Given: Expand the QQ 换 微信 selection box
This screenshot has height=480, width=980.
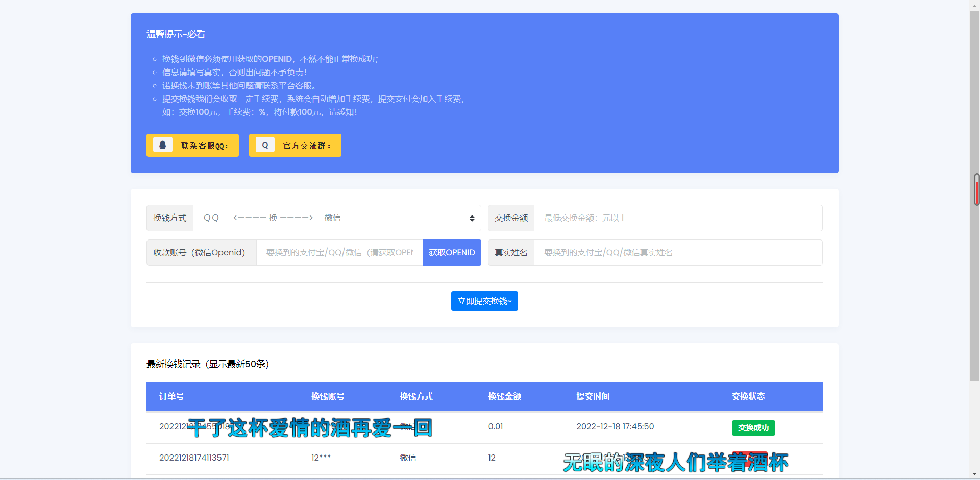Looking at the screenshot, I should [337, 218].
